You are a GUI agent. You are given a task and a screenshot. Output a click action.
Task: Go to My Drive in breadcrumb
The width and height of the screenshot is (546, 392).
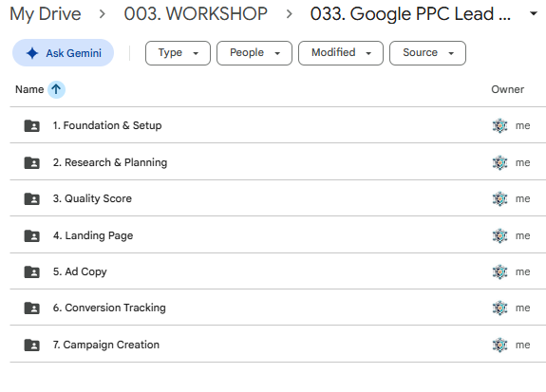click(46, 14)
